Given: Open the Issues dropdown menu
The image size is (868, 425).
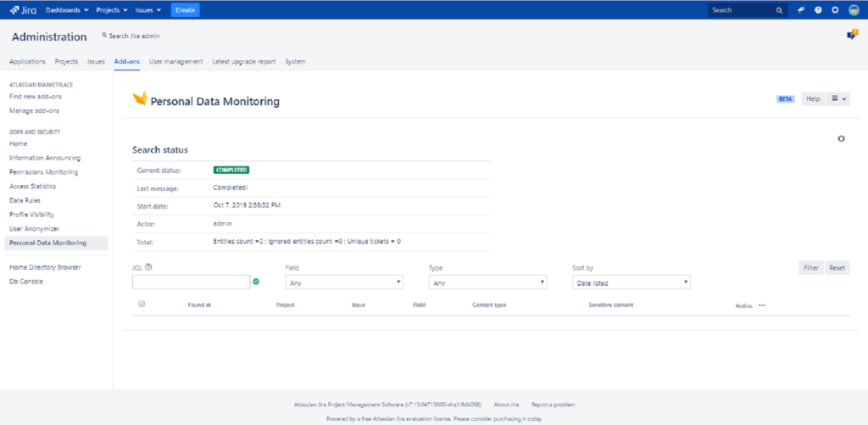Looking at the screenshot, I should click(148, 10).
